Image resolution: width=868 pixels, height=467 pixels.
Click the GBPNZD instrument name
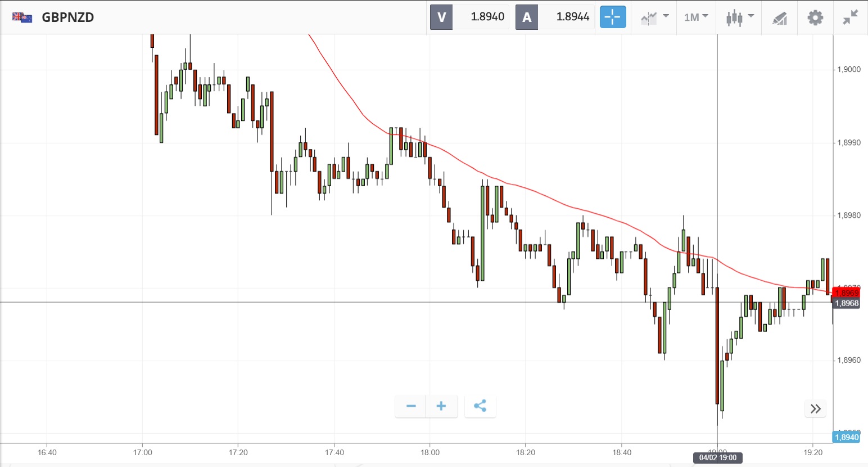pos(68,17)
